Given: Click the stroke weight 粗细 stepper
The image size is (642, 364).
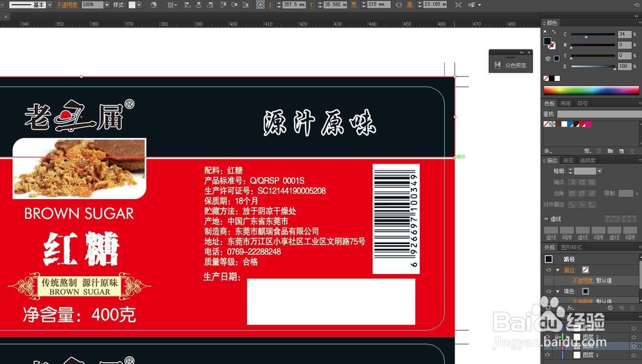Looking at the screenshot, I should [x=570, y=171].
